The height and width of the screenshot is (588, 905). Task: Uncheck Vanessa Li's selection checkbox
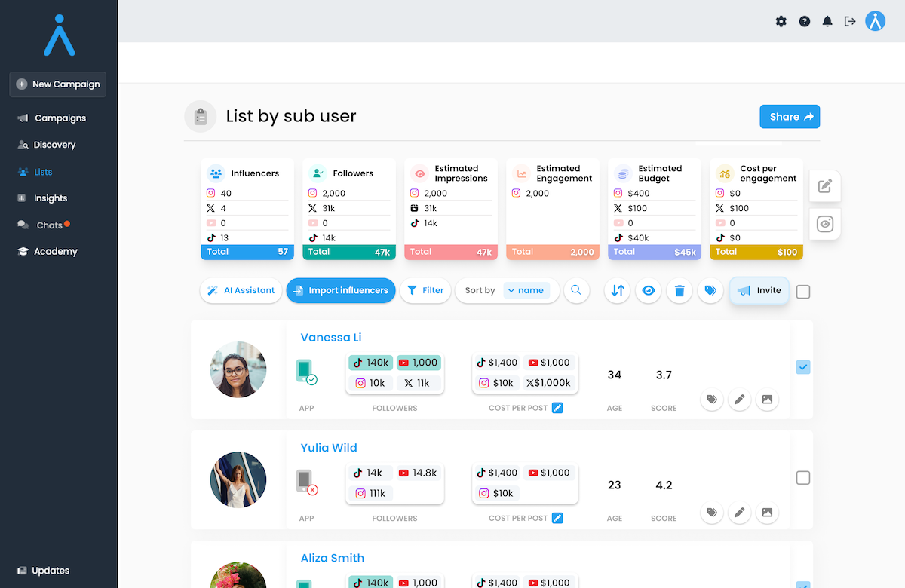[803, 367]
